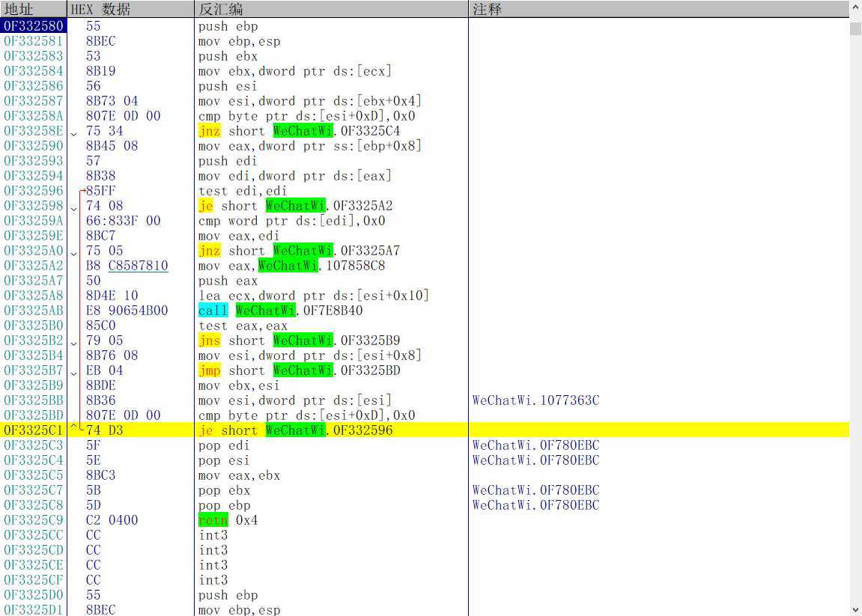Screen dimensions: 862x616
Task: Click jump arrow marker at 0F332598
Action: point(73,208)
